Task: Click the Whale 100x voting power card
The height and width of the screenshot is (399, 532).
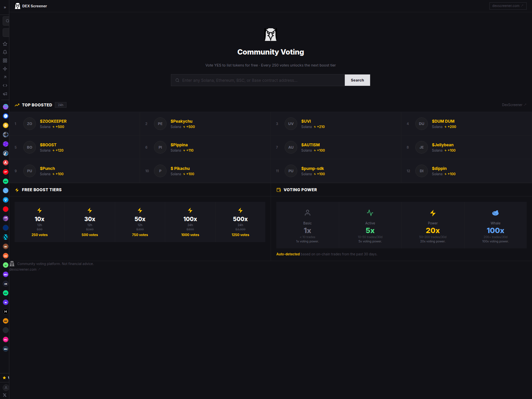Action: 495,225
